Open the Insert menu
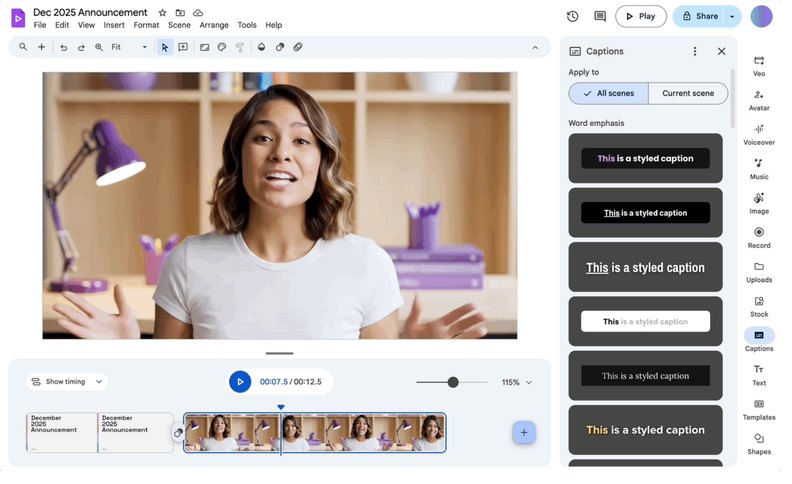This screenshot has width=792, height=484. [114, 25]
